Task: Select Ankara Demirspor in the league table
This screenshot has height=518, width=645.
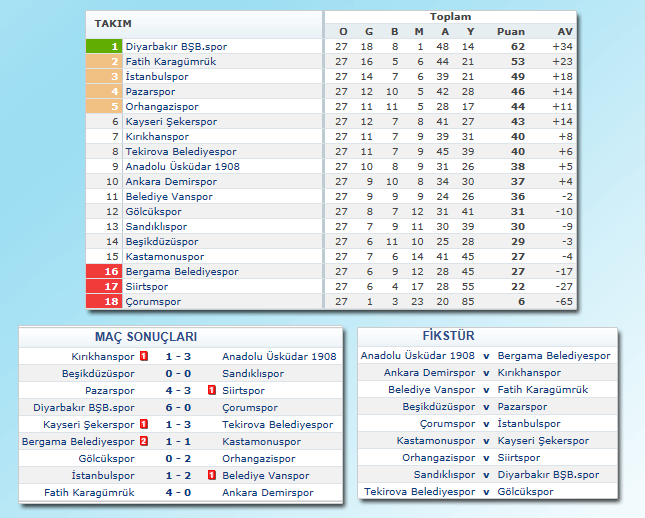Action: [x=169, y=181]
